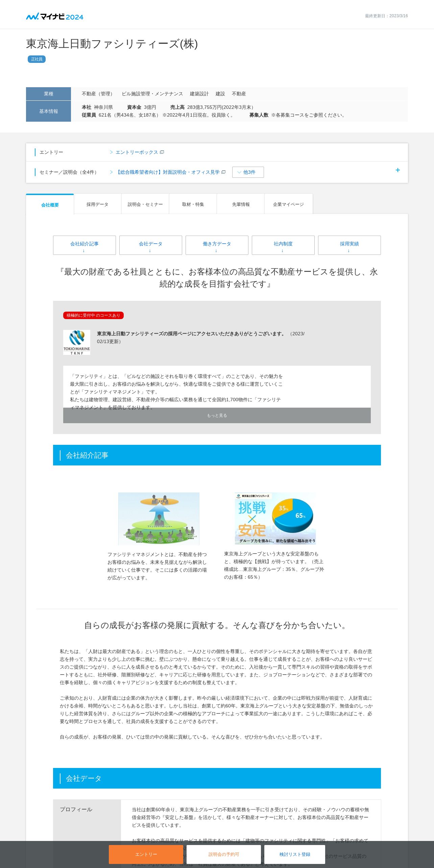Expand the seminar section with the plus icon
434x868 pixels.
tap(398, 170)
